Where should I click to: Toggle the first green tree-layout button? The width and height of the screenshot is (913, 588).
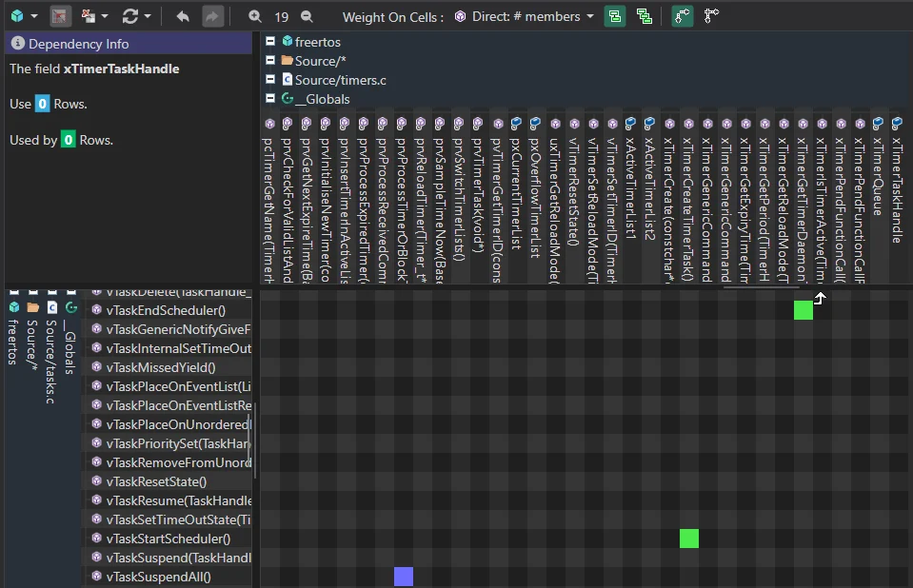coord(615,16)
